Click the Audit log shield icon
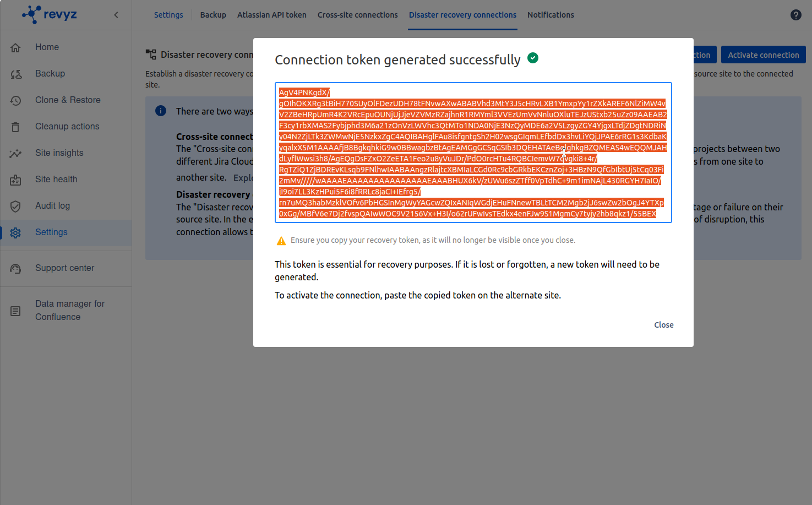Screen dimensions: 812x505 click(15, 207)
